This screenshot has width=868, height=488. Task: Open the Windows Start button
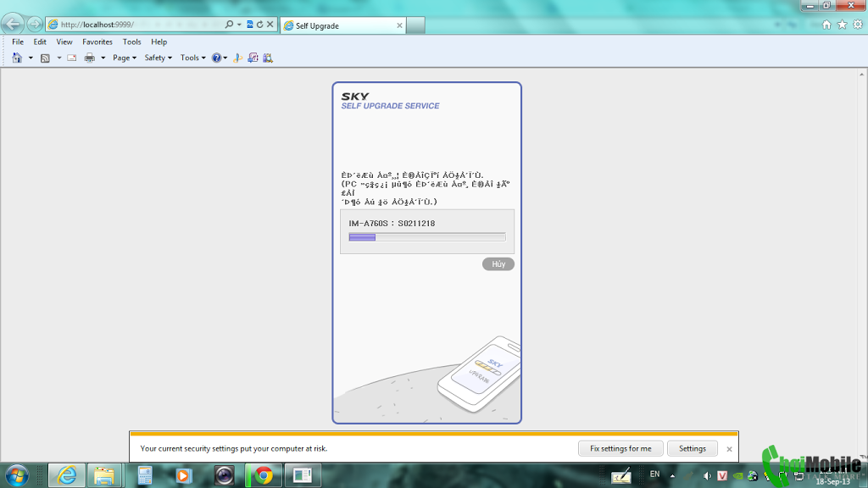click(17, 475)
